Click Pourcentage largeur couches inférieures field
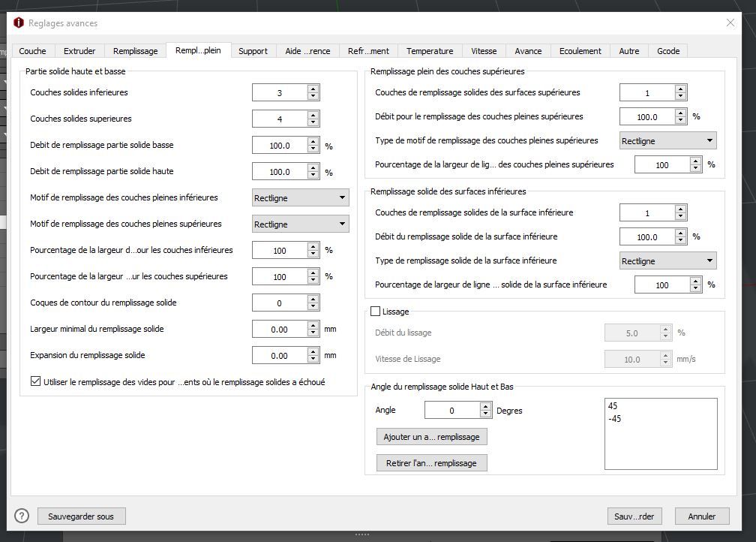 [x=280, y=250]
